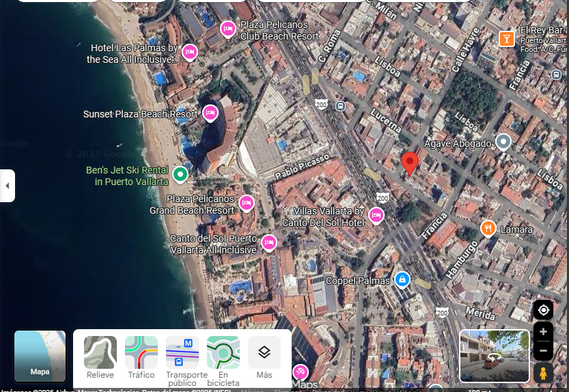Click the Canto del Sol Puerto Vallarta label
The height and width of the screenshot is (392, 569).
click(213, 244)
